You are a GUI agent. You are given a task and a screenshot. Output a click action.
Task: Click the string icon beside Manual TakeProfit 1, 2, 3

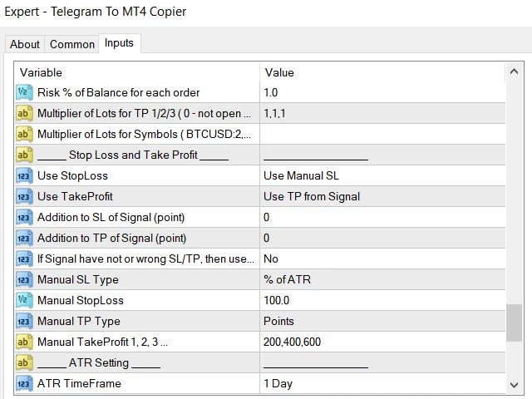[24, 342]
